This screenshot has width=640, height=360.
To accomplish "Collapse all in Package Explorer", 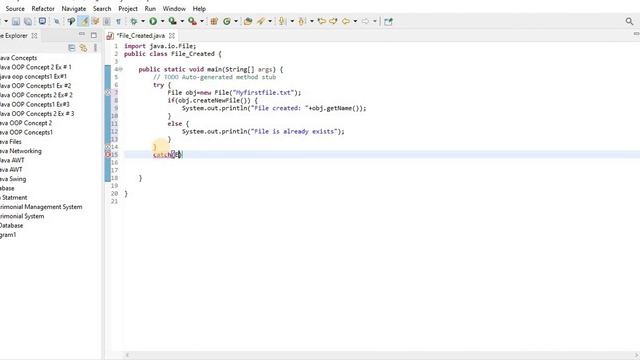I will pyautogui.click(x=72, y=48).
